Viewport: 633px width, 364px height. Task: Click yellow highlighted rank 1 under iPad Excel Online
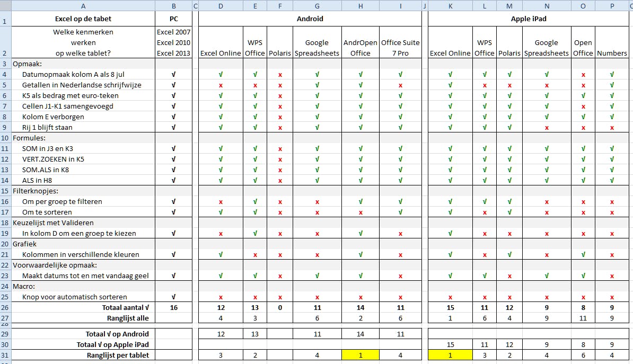coord(450,355)
